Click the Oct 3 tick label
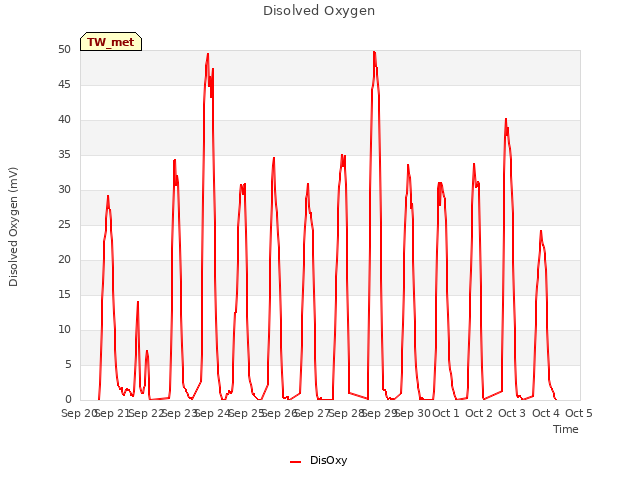 click(512, 413)
